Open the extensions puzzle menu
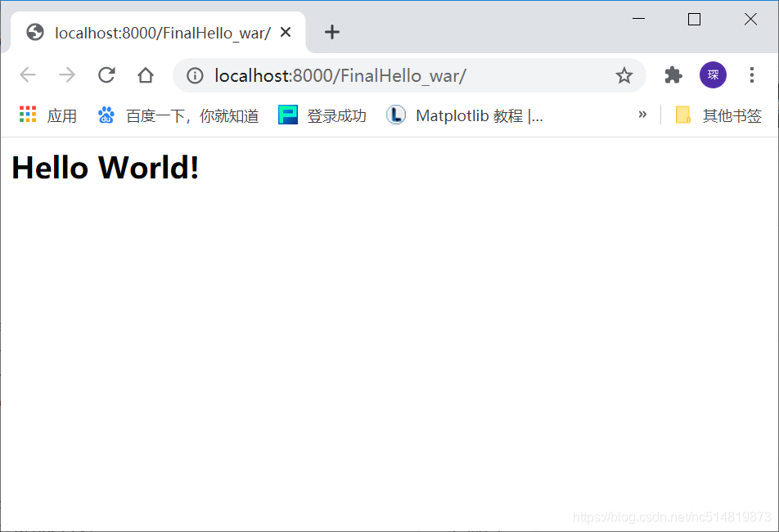The height and width of the screenshot is (532, 779). point(673,75)
